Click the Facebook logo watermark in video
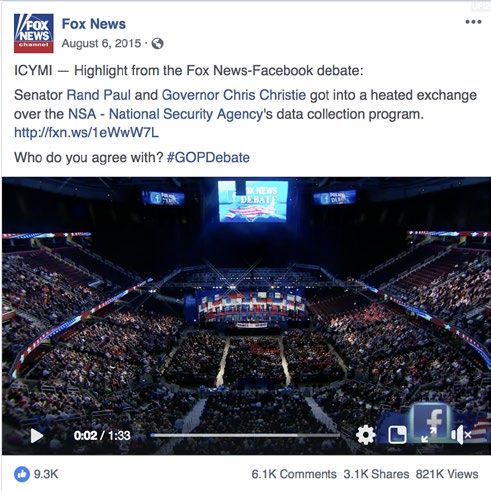The height and width of the screenshot is (491, 491). click(431, 420)
